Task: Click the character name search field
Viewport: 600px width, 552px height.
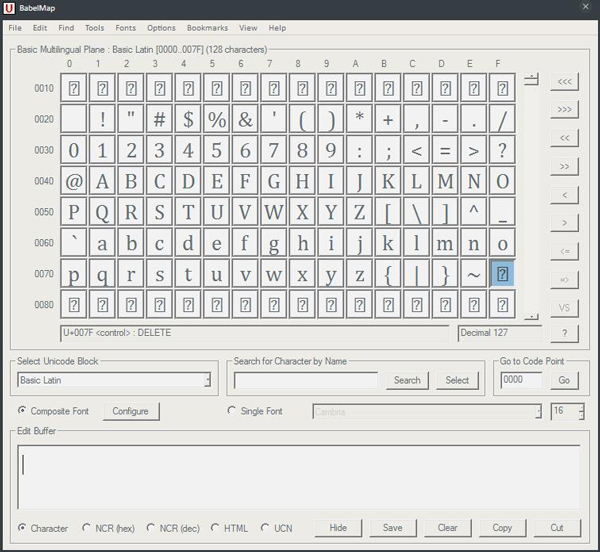Action: pyautogui.click(x=306, y=380)
